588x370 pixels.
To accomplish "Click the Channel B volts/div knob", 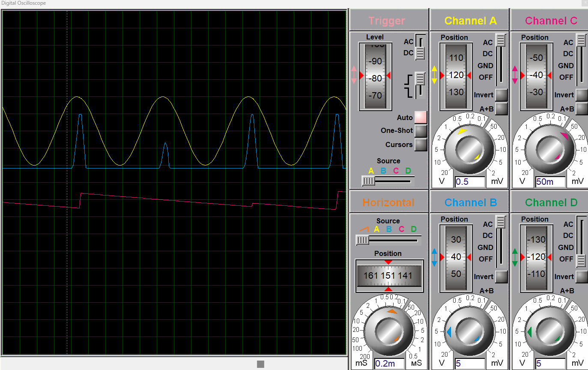I will pos(469,331).
